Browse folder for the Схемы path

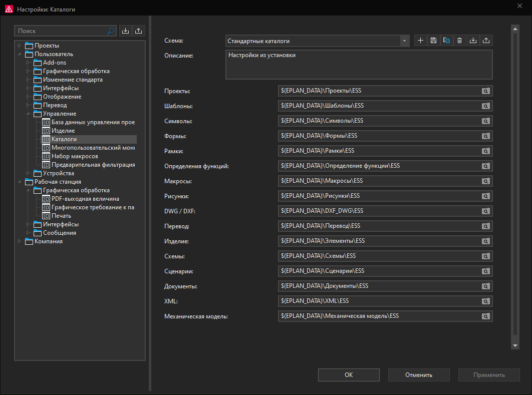[x=486, y=256]
